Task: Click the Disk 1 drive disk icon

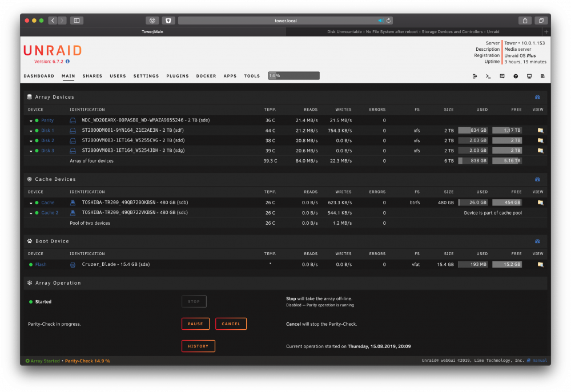Action: [x=73, y=130]
